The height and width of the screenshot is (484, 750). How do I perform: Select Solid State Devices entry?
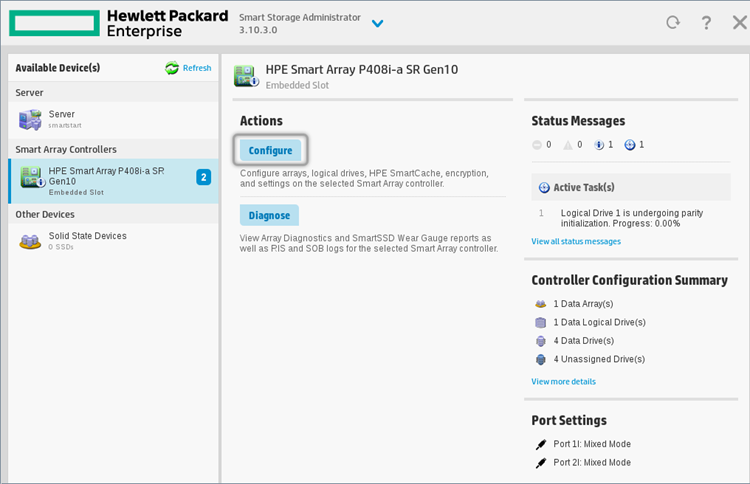tap(113, 241)
